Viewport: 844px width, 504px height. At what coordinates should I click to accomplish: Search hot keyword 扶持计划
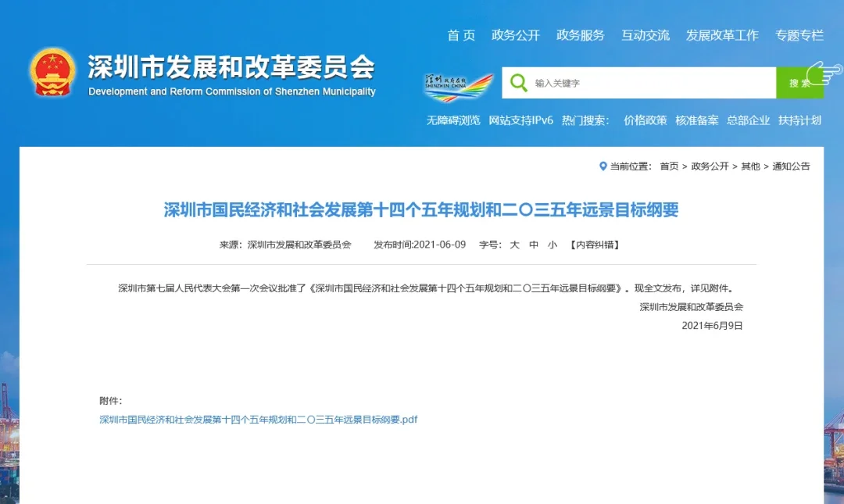click(x=800, y=120)
